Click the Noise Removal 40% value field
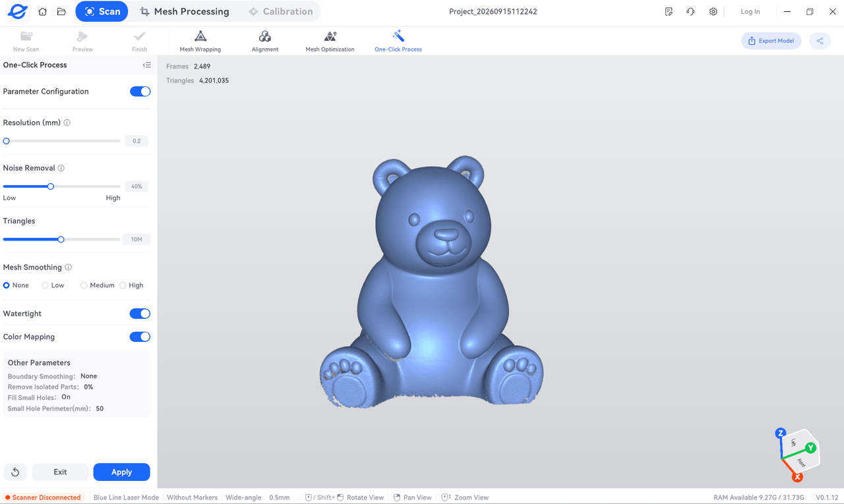Viewport: 844px width, 504px height. pos(136,186)
